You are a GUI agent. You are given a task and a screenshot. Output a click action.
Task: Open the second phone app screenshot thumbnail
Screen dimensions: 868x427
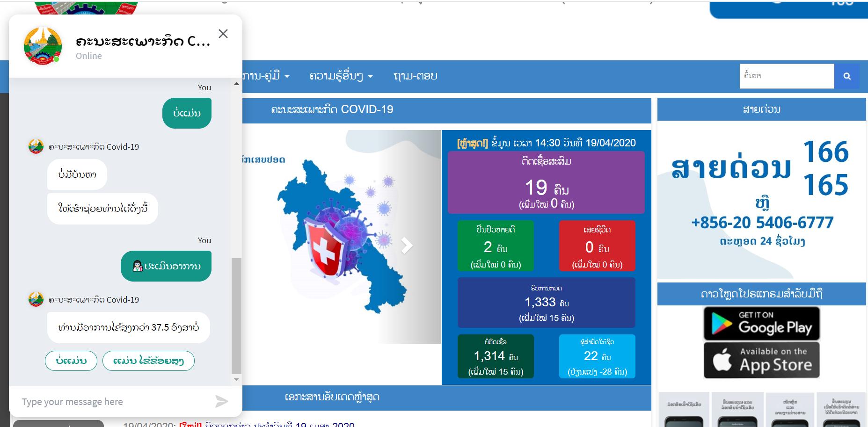(x=737, y=410)
